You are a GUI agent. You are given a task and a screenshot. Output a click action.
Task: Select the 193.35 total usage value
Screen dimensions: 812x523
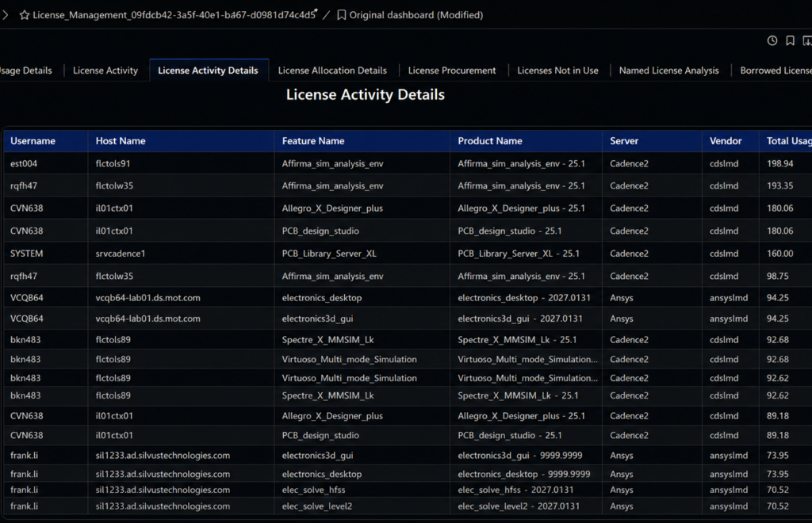[780, 185]
